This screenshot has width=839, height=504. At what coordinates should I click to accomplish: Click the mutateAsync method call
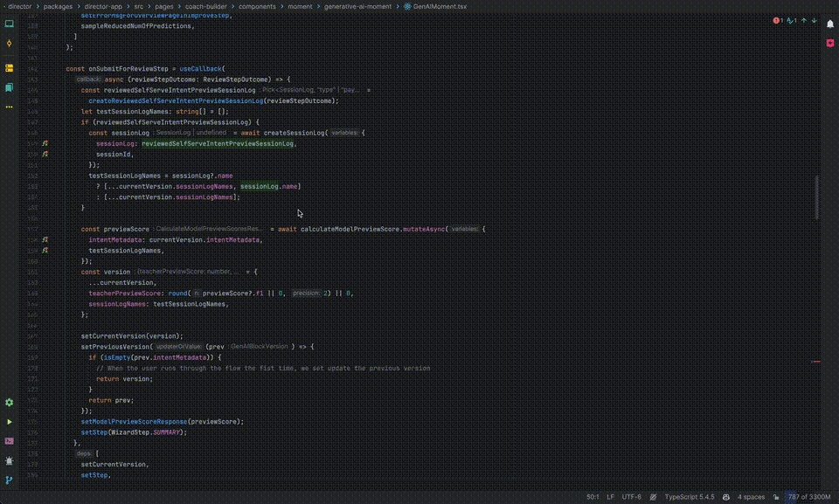pyautogui.click(x=424, y=229)
